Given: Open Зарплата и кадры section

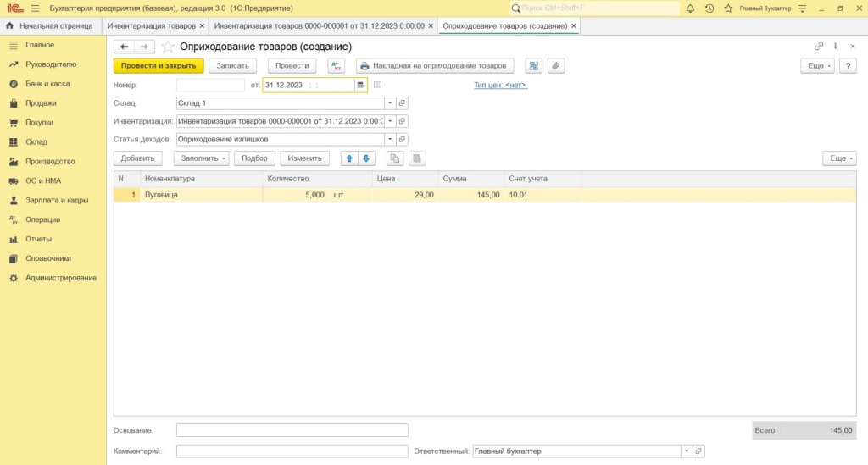Looking at the screenshot, I should [53, 200].
